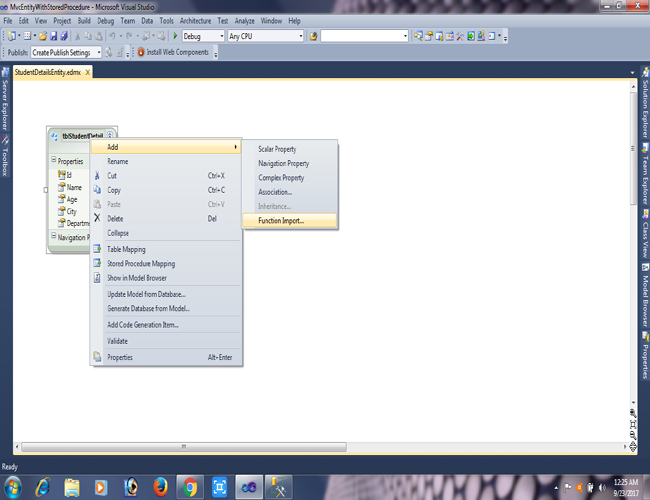650x500 pixels.
Task: Open the Analyze menu
Action: (x=245, y=21)
